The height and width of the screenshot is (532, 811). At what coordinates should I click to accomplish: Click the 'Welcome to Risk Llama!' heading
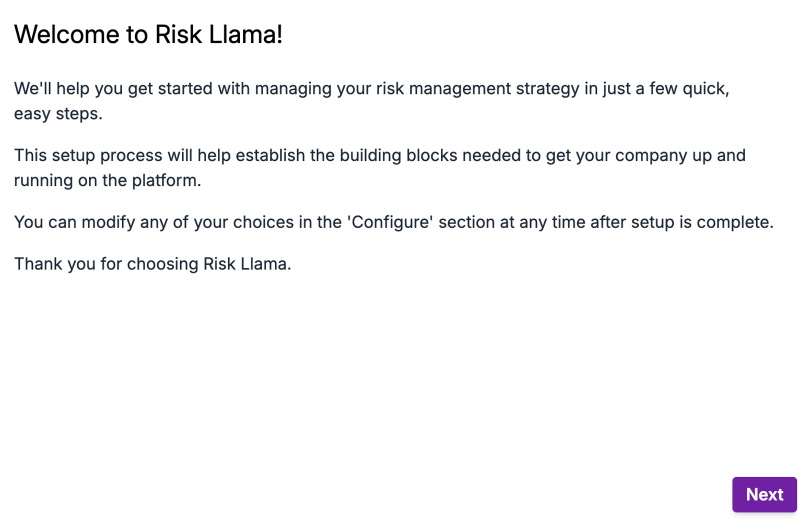[149, 34]
